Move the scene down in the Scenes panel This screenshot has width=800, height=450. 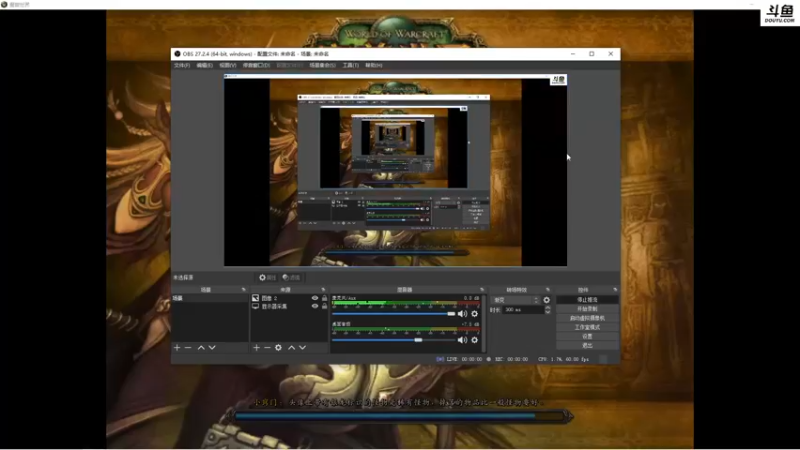pos(212,347)
